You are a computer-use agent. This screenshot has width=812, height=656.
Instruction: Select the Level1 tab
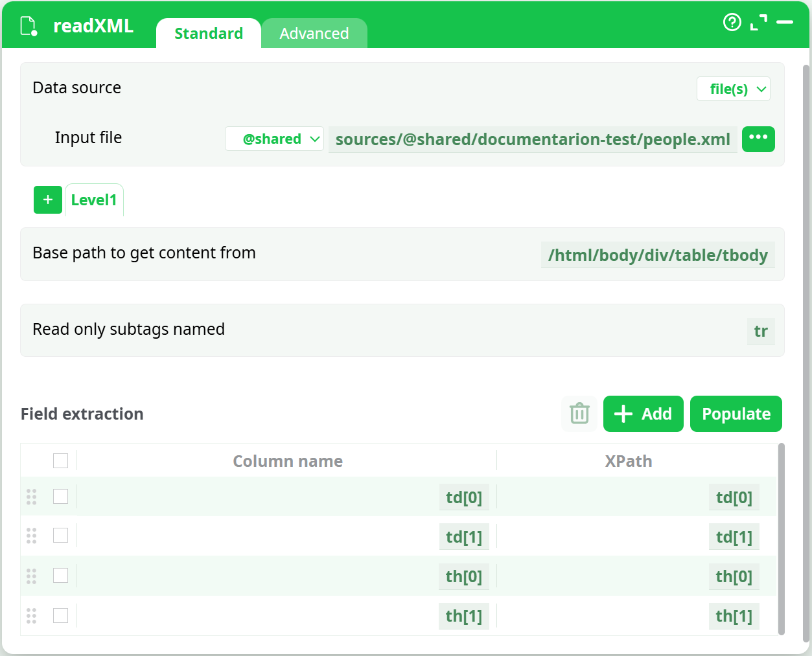pos(94,200)
